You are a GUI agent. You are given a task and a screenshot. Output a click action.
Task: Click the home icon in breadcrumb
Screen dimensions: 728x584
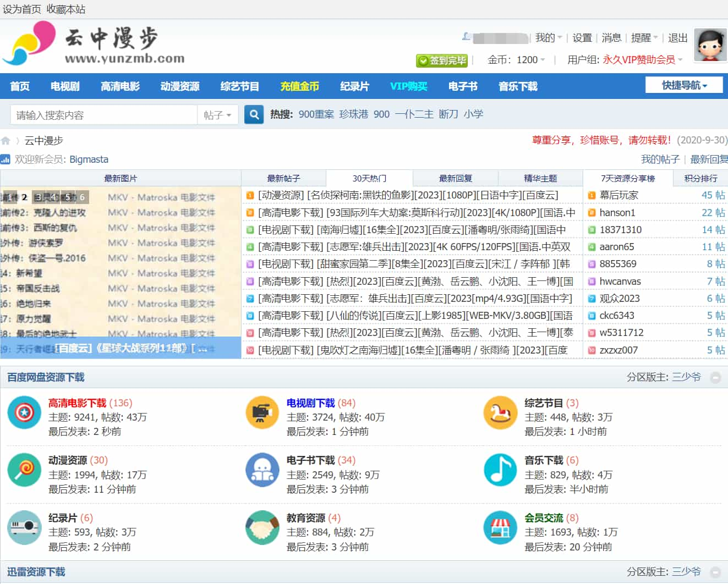tap(6, 141)
